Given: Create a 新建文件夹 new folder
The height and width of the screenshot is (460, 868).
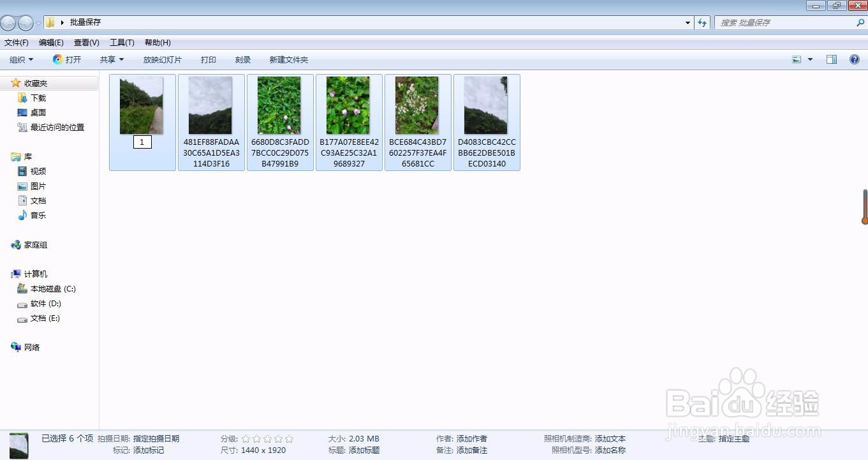Looking at the screenshot, I should point(288,59).
